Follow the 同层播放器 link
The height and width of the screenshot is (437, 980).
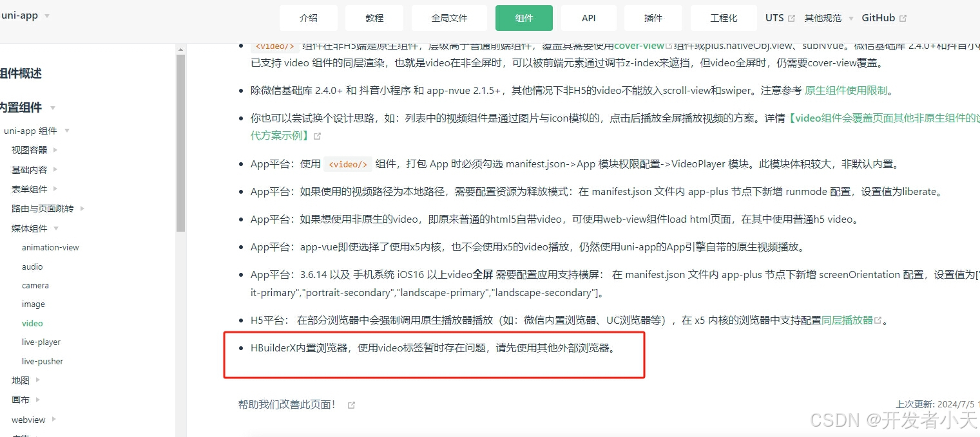point(847,320)
